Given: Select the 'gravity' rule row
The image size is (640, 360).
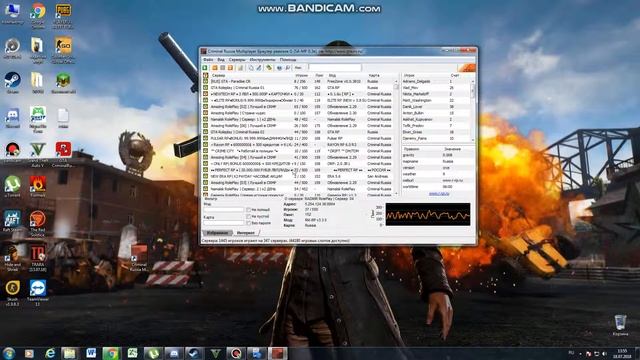Looking at the screenshot, I should coord(438,155).
